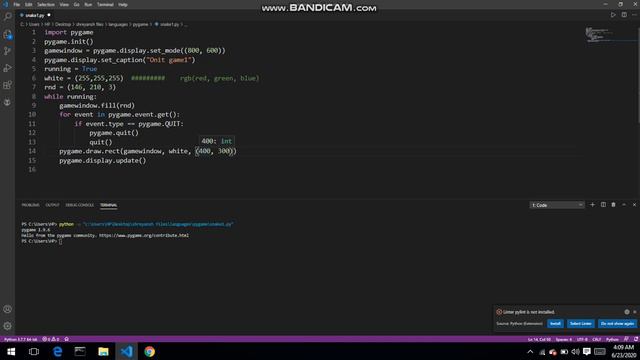Image resolution: width=640 pixels, height=360 pixels.
Task: Open the Help menu
Action: [x=123, y=4]
